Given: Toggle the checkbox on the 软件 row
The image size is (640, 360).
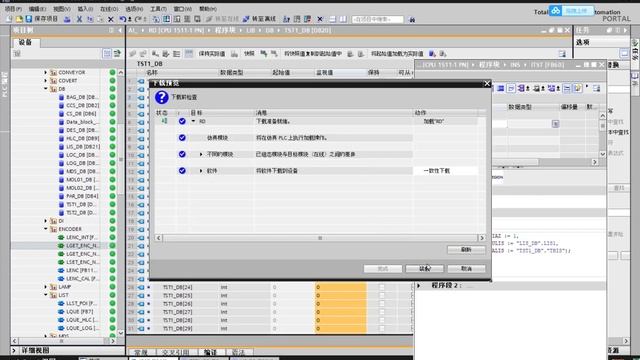Looking at the screenshot, I should [x=182, y=171].
